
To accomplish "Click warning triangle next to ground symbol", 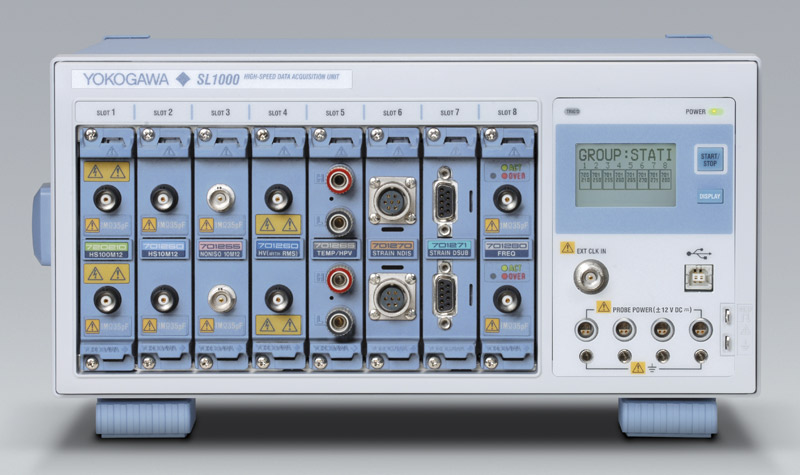I will click(x=638, y=367).
